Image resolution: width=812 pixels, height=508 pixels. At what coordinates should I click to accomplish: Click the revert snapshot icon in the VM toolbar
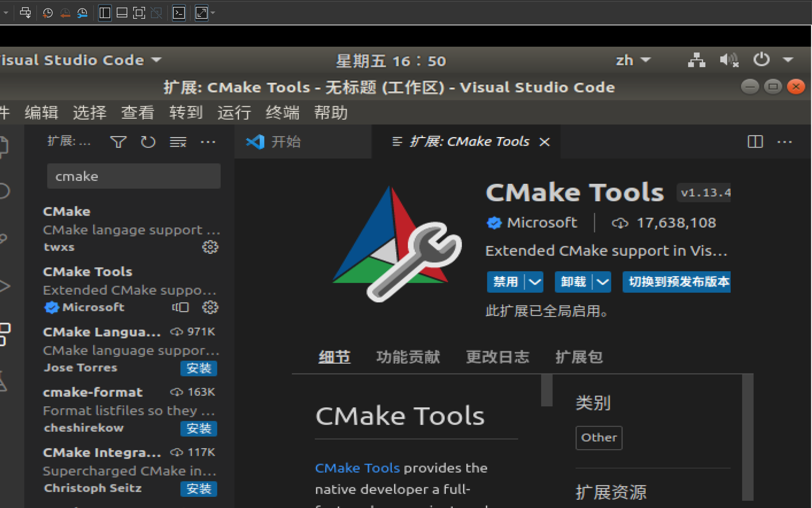click(x=65, y=13)
